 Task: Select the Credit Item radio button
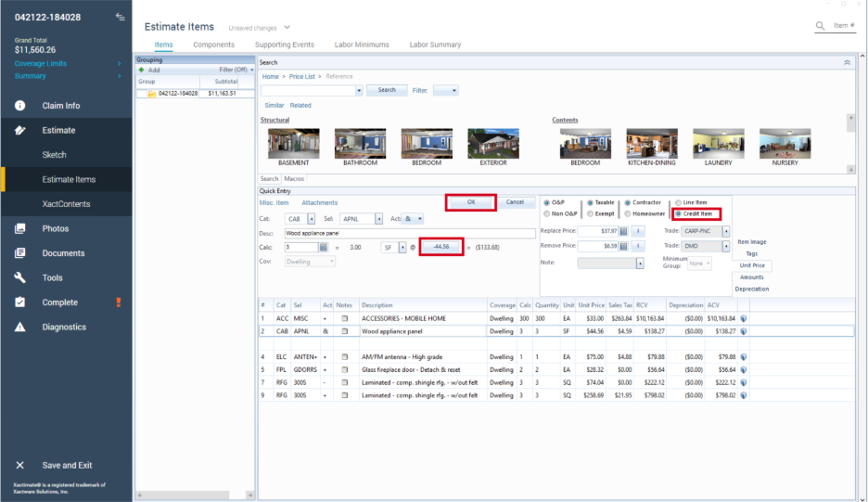coord(678,213)
